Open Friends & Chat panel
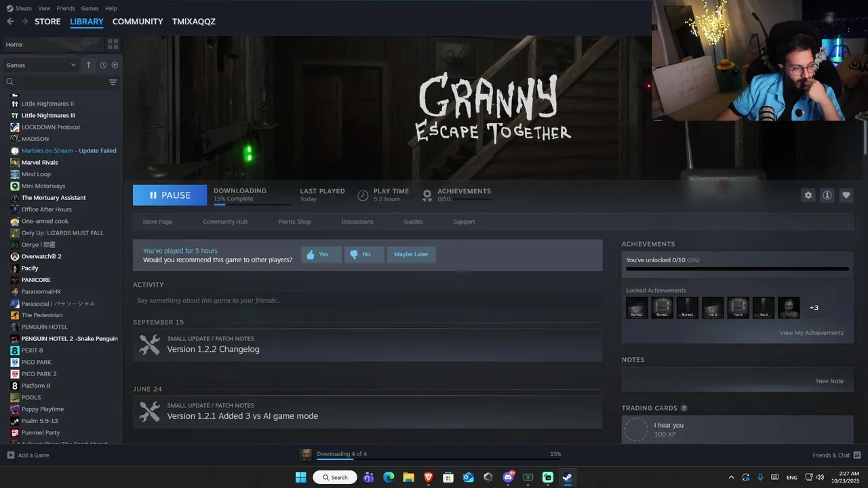Viewport: 868px width, 488px height. coord(837,455)
